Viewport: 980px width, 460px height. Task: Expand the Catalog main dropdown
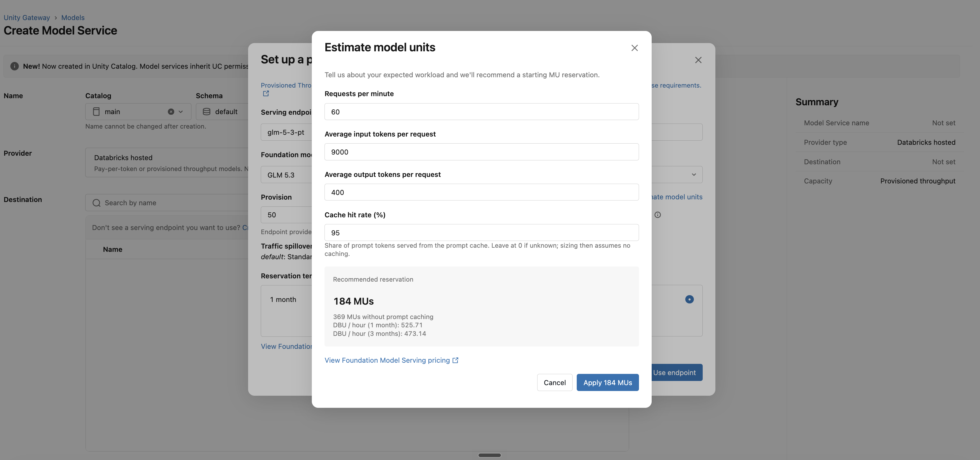(181, 112)
